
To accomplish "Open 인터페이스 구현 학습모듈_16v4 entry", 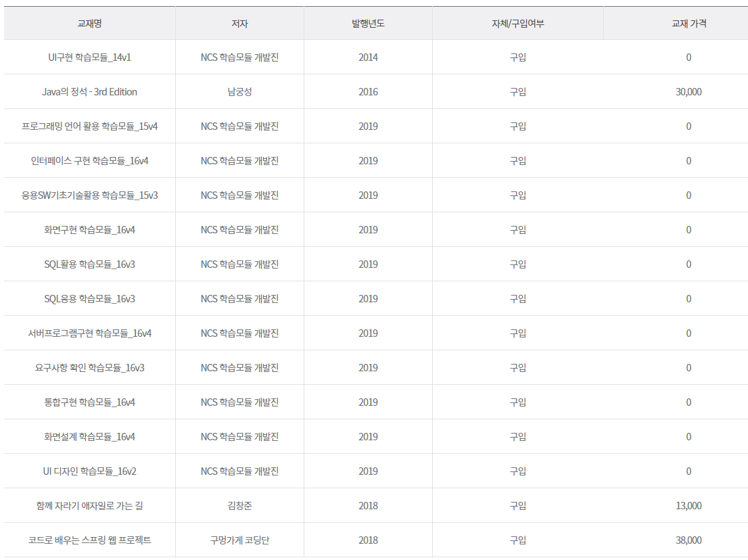I will (89, 161).
